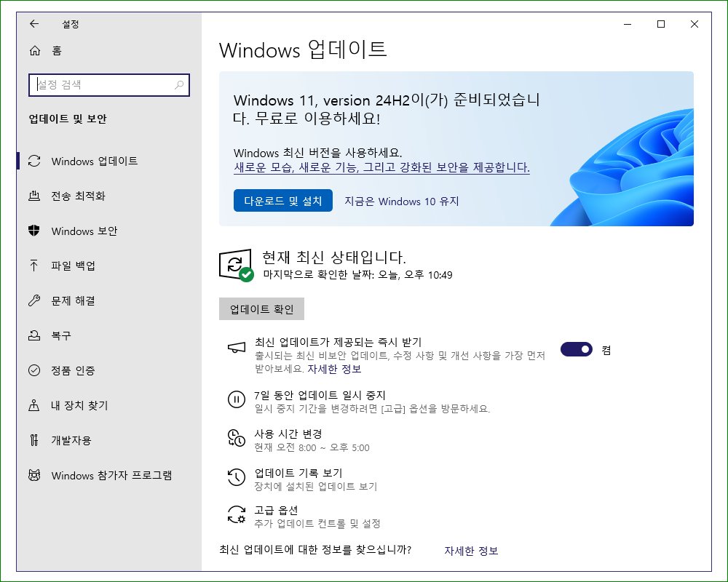This screenshot has height=582, width=728.
Task: Click 현재 오전 8:00 ~ 오후 5:00 text
Action: [x=312, y=447]
